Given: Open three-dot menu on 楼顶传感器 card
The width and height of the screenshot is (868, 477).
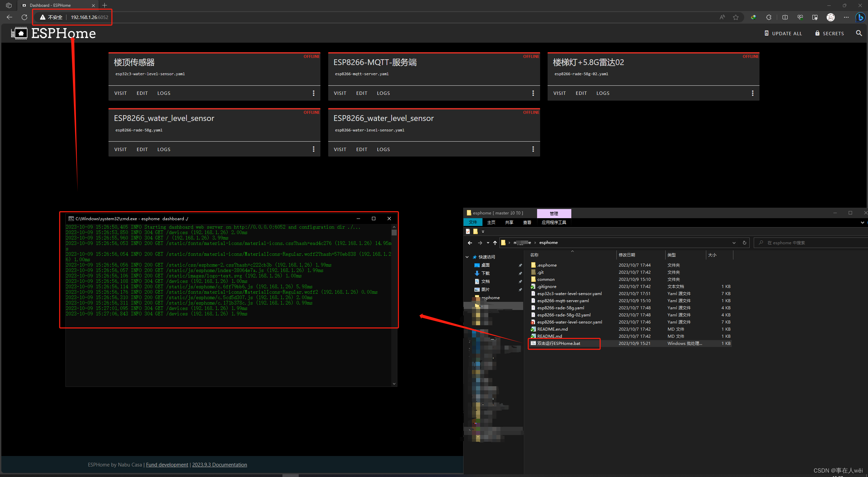Looking at the screenshot, I should [313, 93].
